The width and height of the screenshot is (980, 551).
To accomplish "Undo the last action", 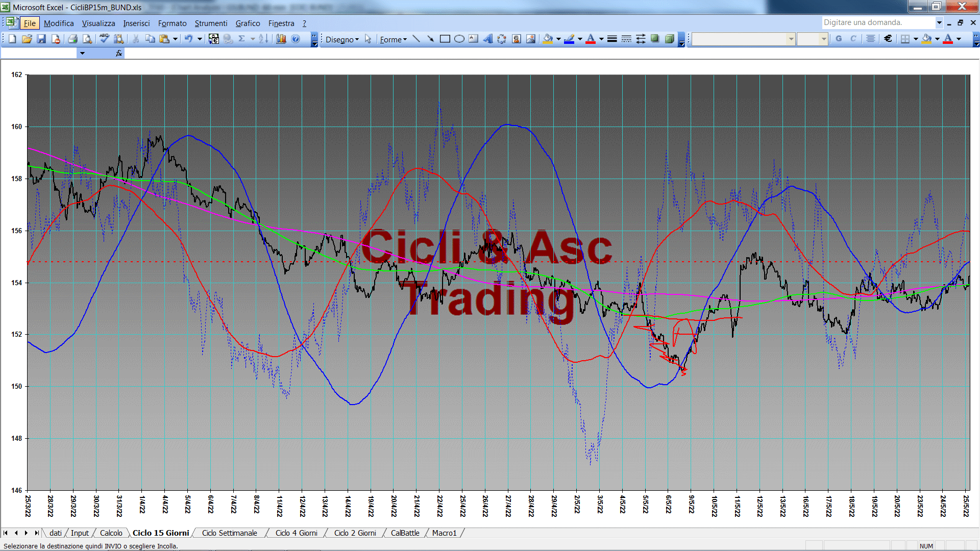I will click(x=189, y=39).
